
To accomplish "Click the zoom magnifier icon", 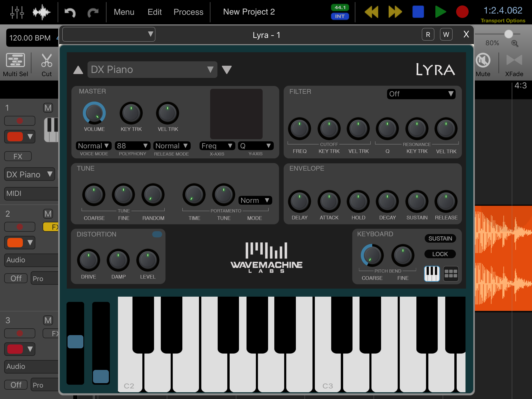I will [x=515, y=43].
